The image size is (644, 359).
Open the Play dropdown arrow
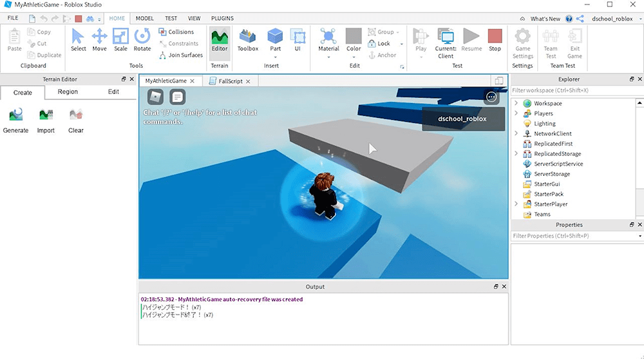click(x=421, y=57)
